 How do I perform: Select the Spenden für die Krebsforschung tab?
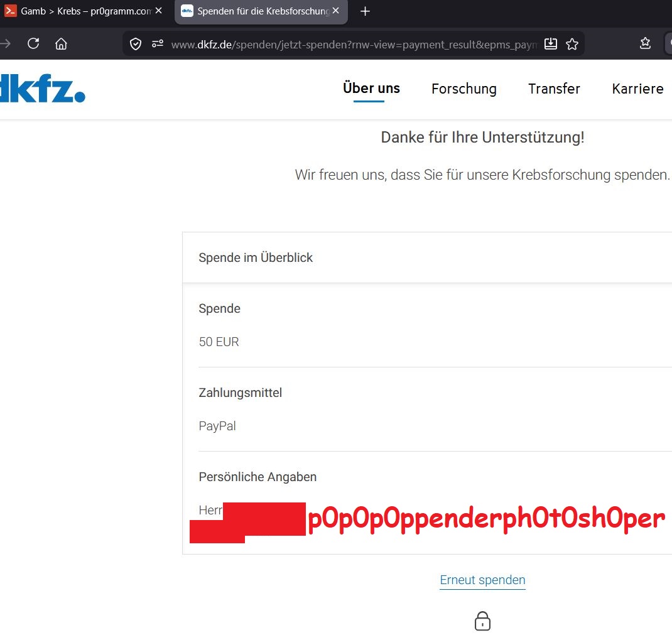click(x=257, y=11)
